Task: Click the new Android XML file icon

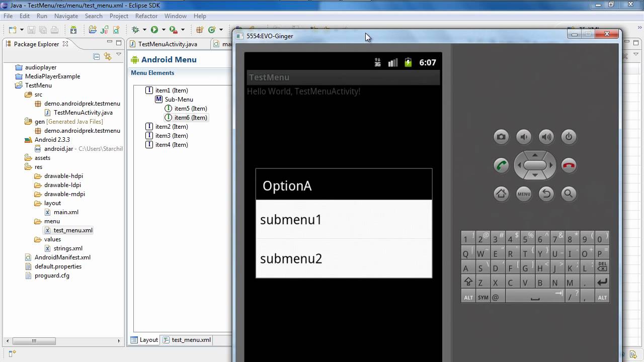Action: point(116,30)
